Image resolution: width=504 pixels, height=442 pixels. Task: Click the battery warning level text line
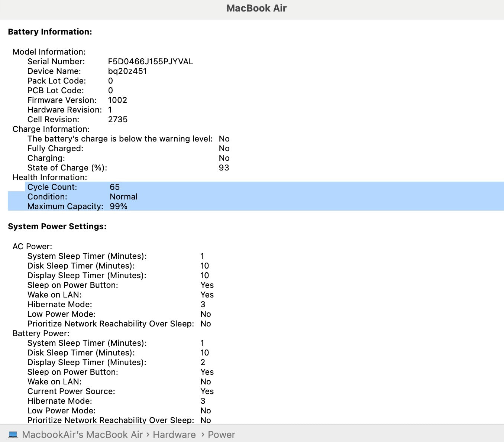(x=120, y=139)
